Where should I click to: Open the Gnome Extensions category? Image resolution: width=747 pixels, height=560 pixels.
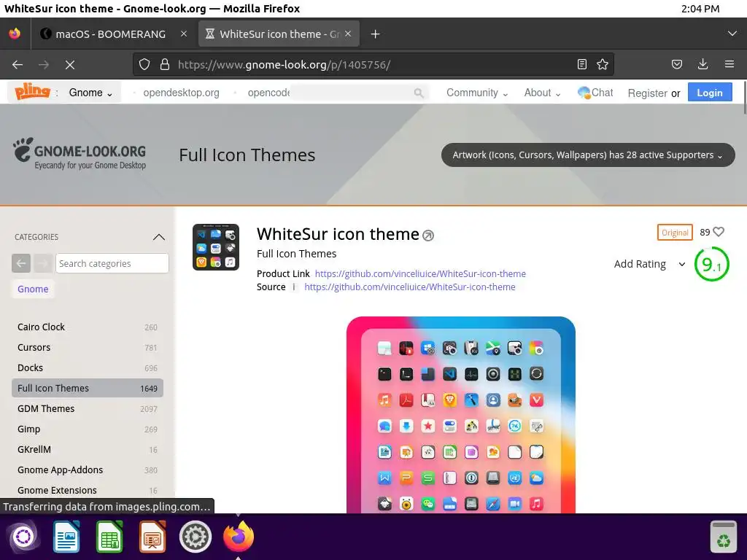[88, 490]
